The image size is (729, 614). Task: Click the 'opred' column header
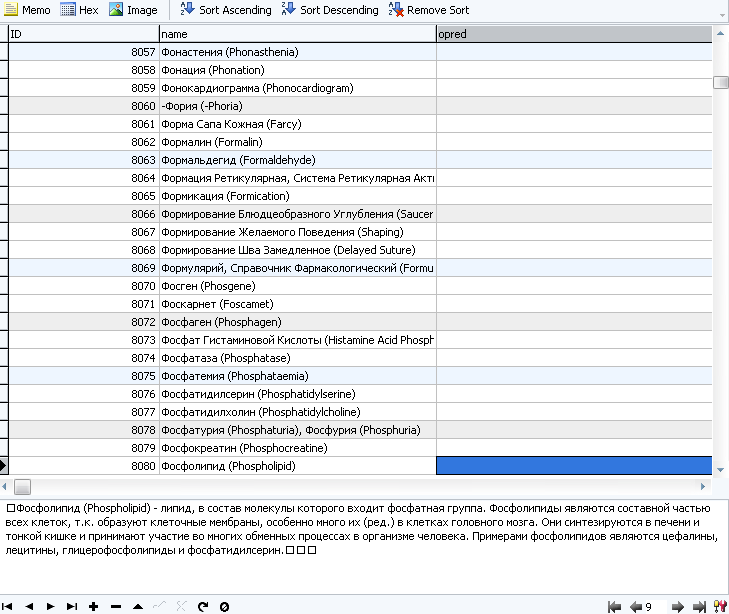(x=574, y=34)
